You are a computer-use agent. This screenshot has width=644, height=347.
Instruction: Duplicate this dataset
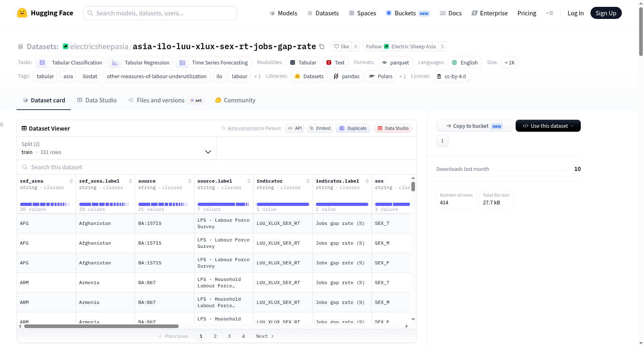pos(353,128)
